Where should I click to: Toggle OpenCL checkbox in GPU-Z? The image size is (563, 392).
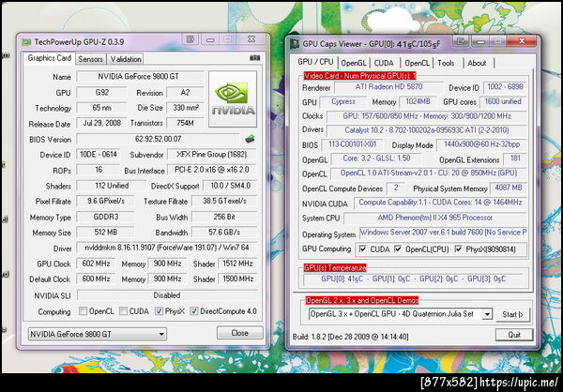coord(83,310)
